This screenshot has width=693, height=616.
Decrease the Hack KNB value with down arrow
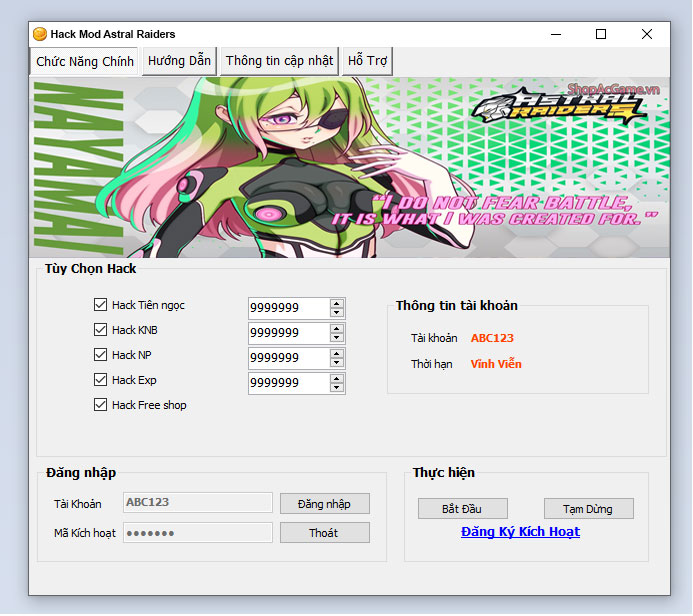[x=337, y=337]
